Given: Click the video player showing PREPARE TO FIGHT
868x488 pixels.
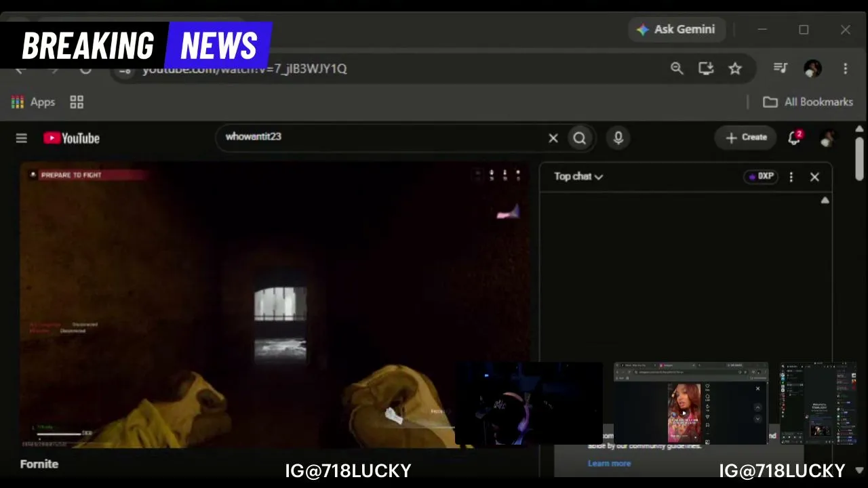Looking at the screenshot, I should (275, 305).
